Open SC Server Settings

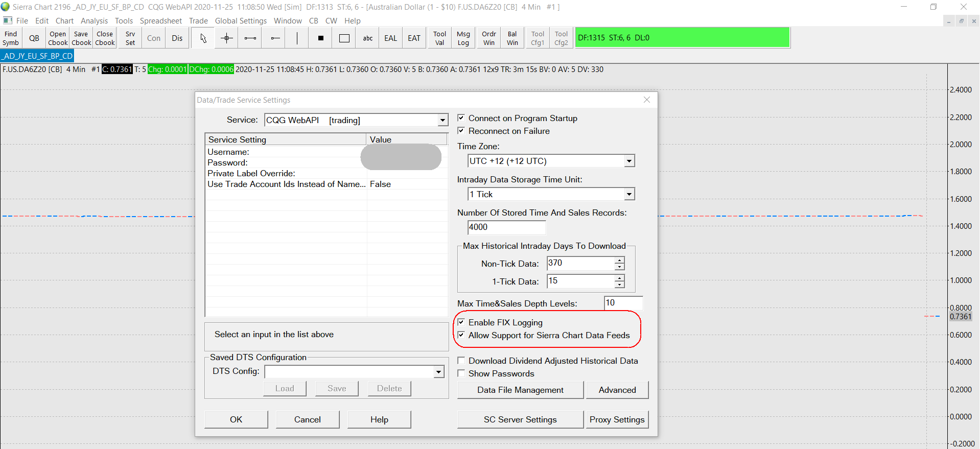pyautogui.click(x=520, y=419)
